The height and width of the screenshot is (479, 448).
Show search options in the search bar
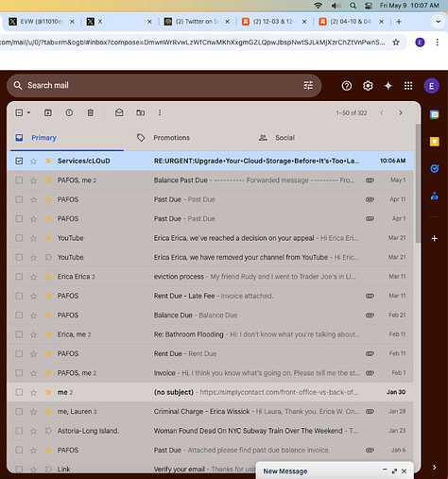tap(308, 85)
